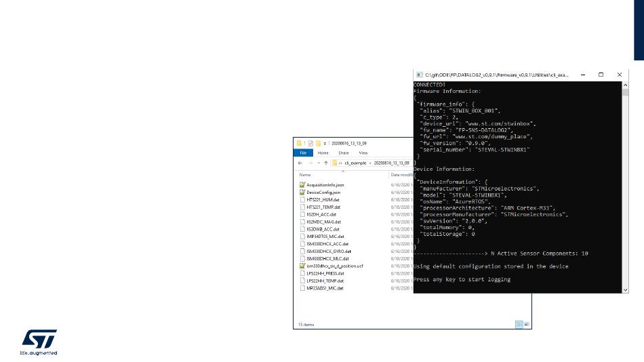
Task: Switch to the Share ribbon tab
Action: [343, 153]
